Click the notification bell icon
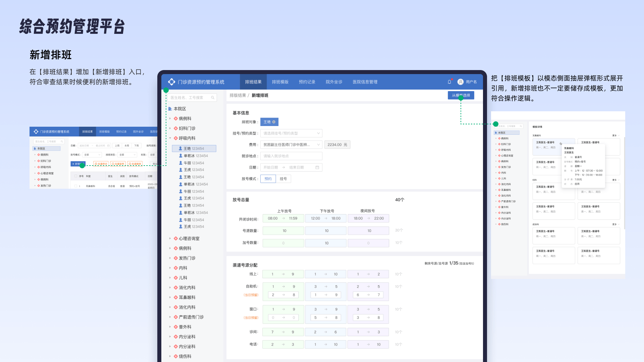 (x=449, y=82)
